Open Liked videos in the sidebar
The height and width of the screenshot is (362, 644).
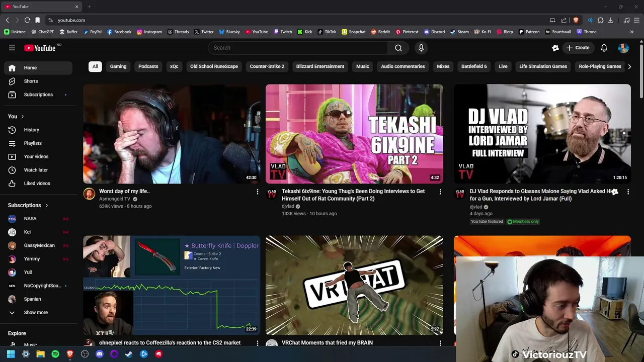38,184
